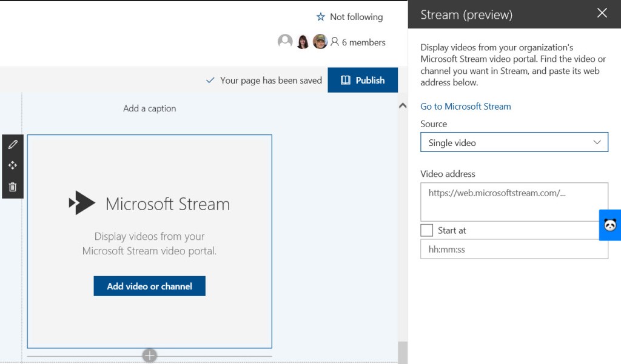Click the hh:mm:ss start time field
Image resolution: width=621 pixels, height=364 pixels.
(514, 250)
